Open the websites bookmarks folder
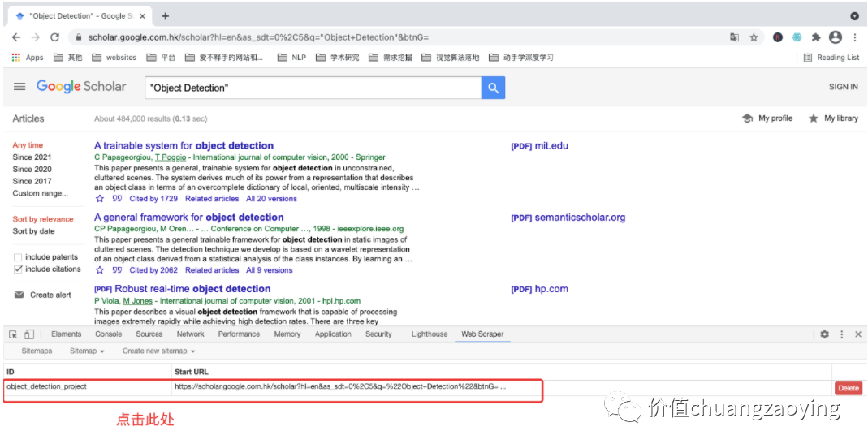Viewport: 868px width, 448px height. [x=114, y=58]
